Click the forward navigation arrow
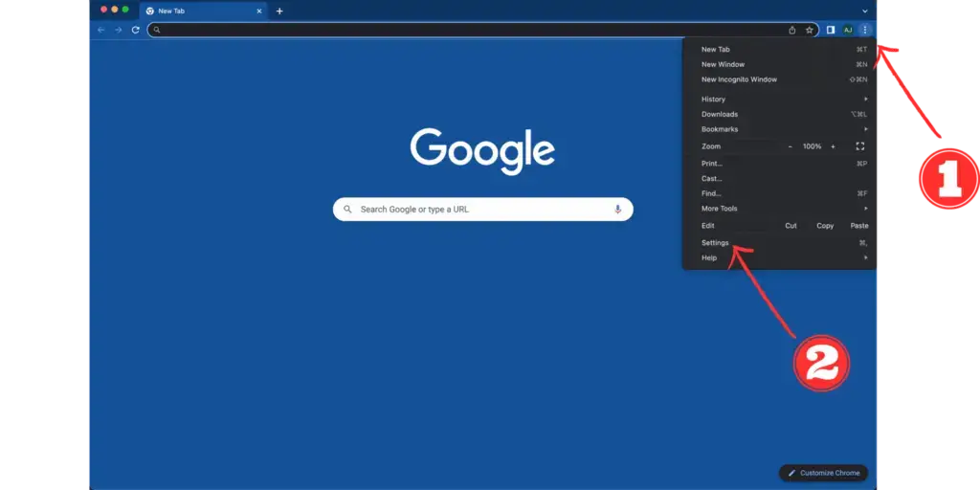 tap(118, 30)
